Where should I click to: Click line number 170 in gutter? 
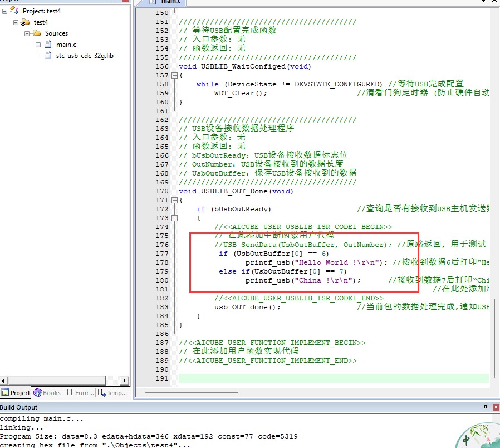pyautogui.click(x=162, y=191)
